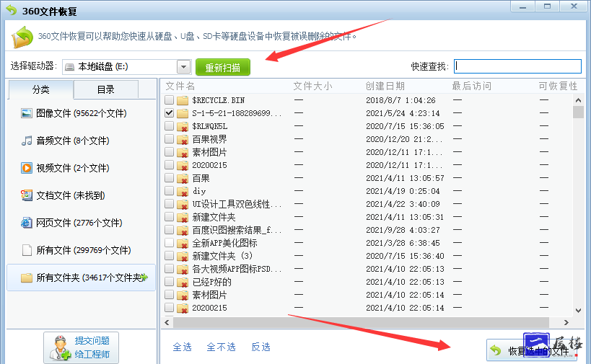This screenshot has width=591, height=364.
Task: Click the 恢复选中的文件 recover button
Action: click(x=531, y=350)
